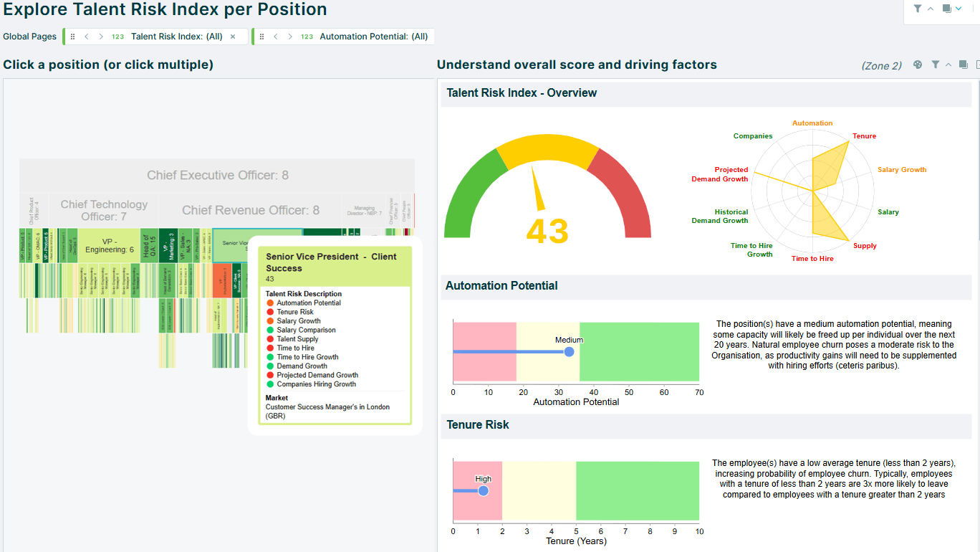This screenshot has width=980, height=552.
Task: Click the Medium automation potential slider marker
Action: coord(569,352)
